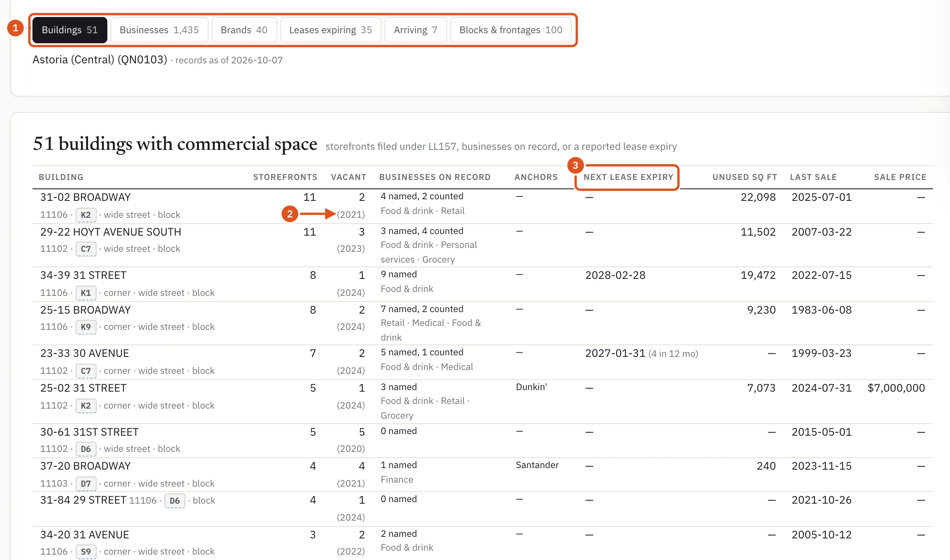
Task: Click the K2 class badge for 31-02 Broadway
Action: coord(86,215)
